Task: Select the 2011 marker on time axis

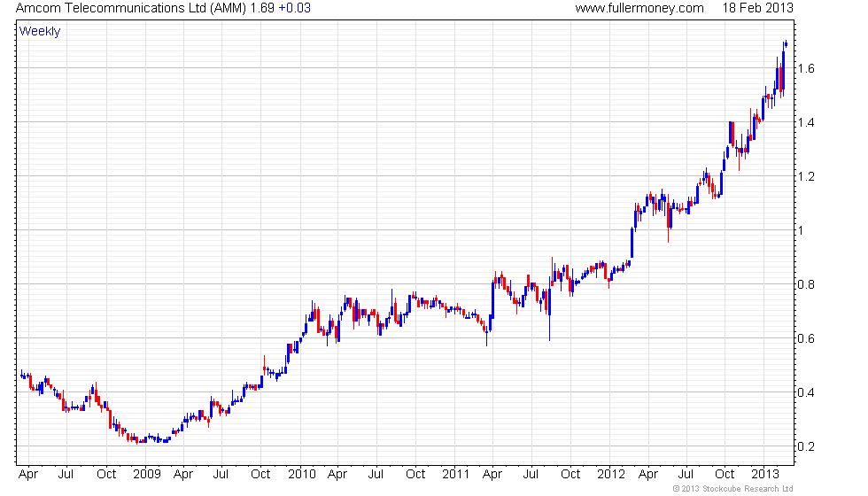Action: click(455, 474)
